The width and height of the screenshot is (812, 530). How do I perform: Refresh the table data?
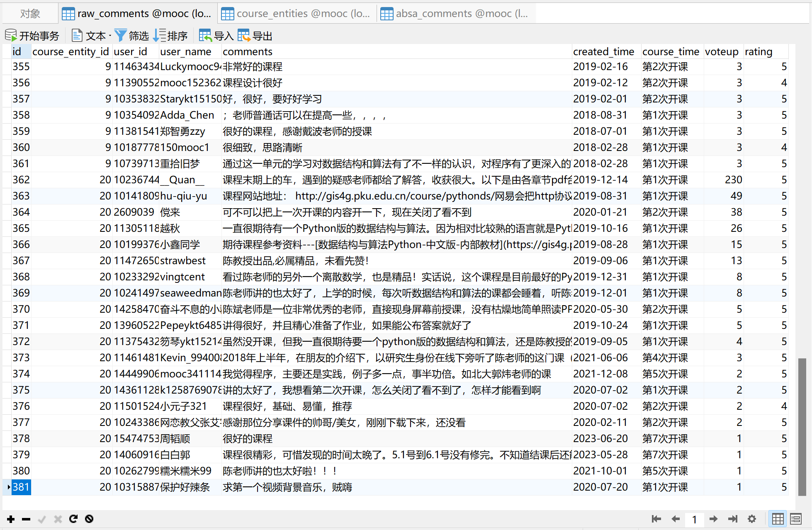point(73,519)
